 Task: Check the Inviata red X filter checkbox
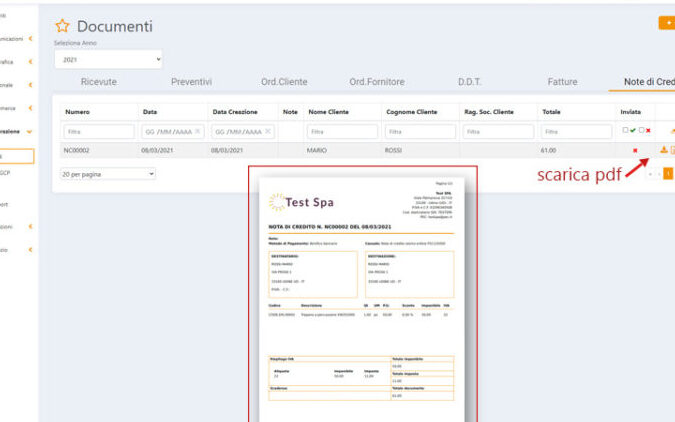641,131
